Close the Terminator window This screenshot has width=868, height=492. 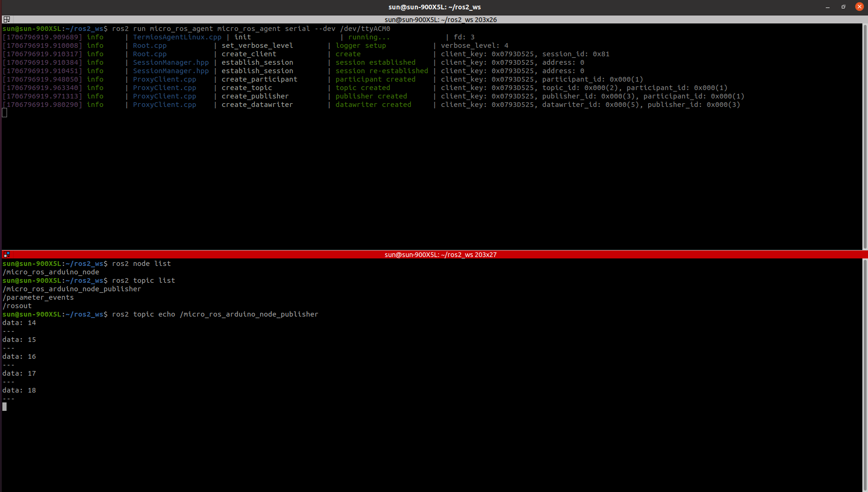tap(859, 7)
